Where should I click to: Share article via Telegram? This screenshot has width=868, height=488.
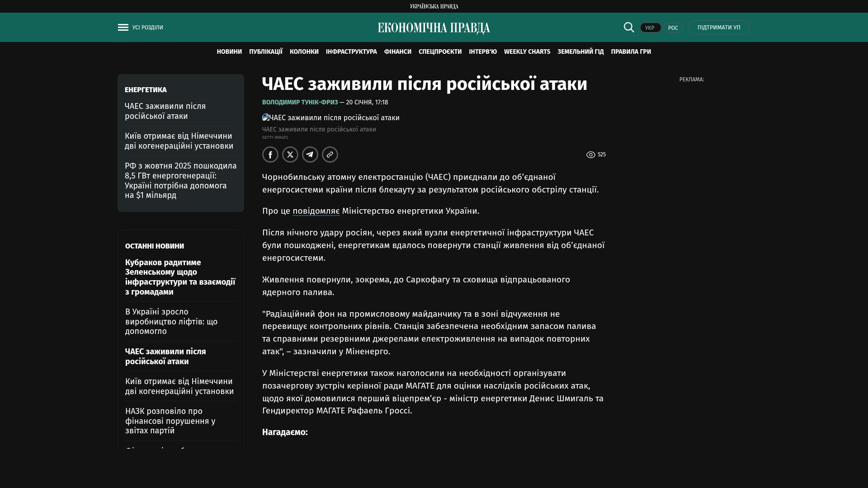coord(310,155)
